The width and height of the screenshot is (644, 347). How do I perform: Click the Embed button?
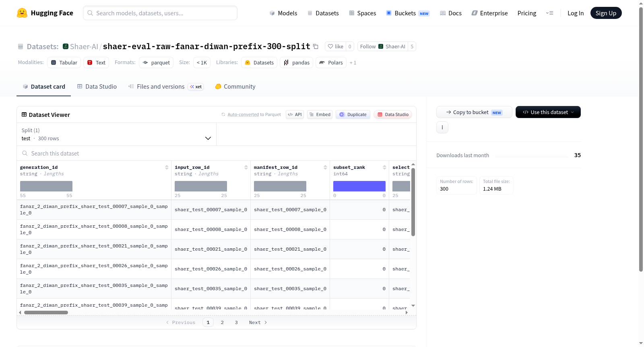pos(320,114)
